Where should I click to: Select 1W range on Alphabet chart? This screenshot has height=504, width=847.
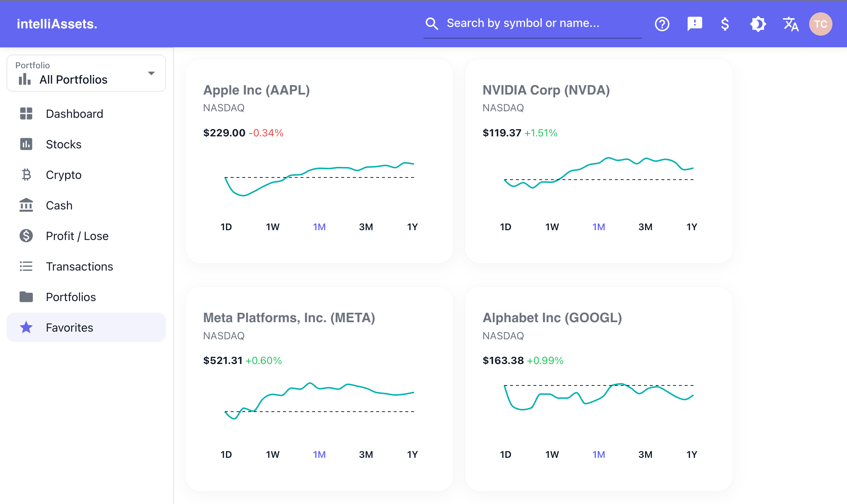click(x=552, y=455)
